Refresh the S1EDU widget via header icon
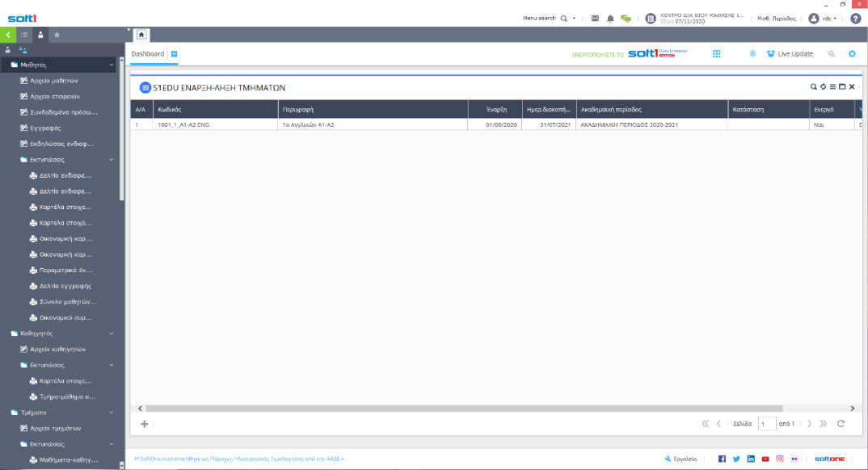Screen dimensions: 868x470 [x=824, y=86]
